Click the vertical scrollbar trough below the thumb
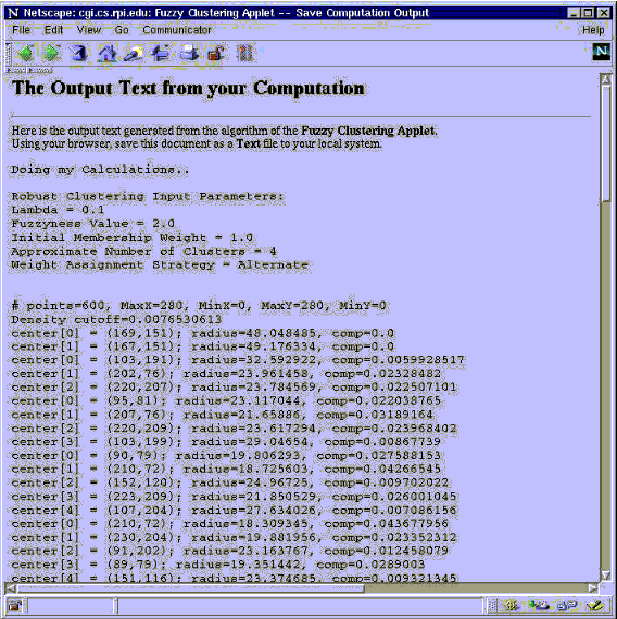This screenshot has height=619, width=617. (x=606, y=385)
